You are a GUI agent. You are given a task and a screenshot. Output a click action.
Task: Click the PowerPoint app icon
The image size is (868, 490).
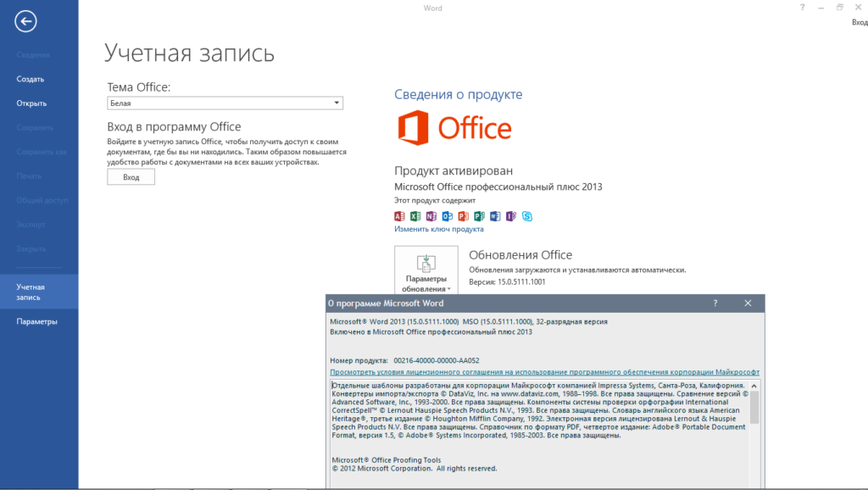(x=464, y=216)
